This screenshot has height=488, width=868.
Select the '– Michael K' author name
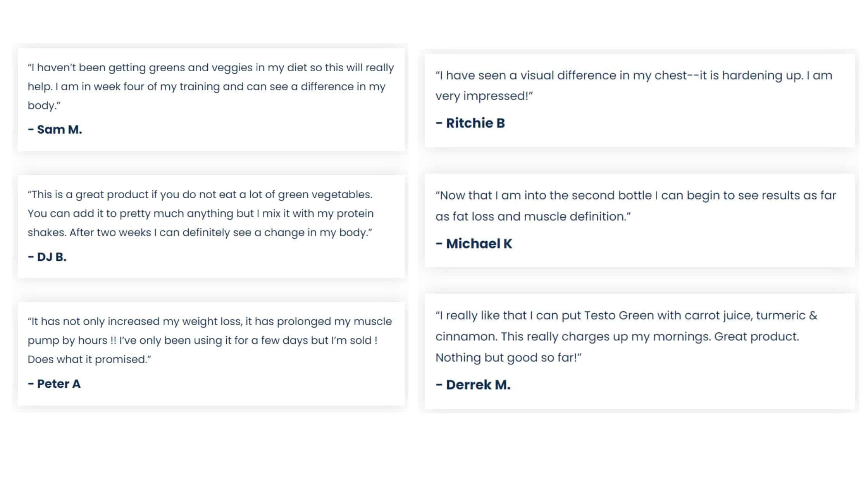pos(474,244)
